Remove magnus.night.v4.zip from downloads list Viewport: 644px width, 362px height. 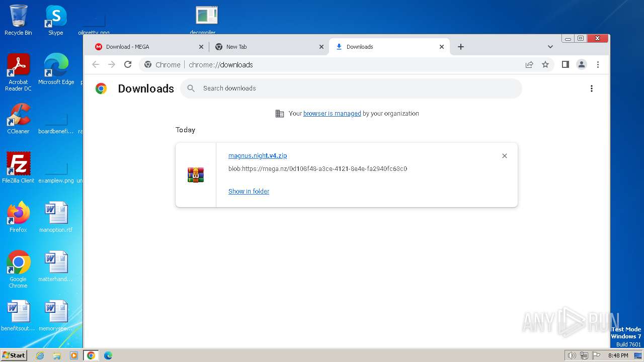(x=505, y=156)
